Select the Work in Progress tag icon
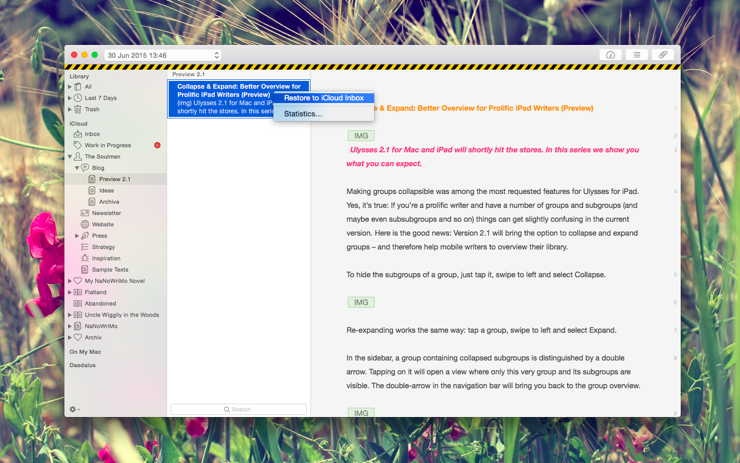 [x=78, y=145]
